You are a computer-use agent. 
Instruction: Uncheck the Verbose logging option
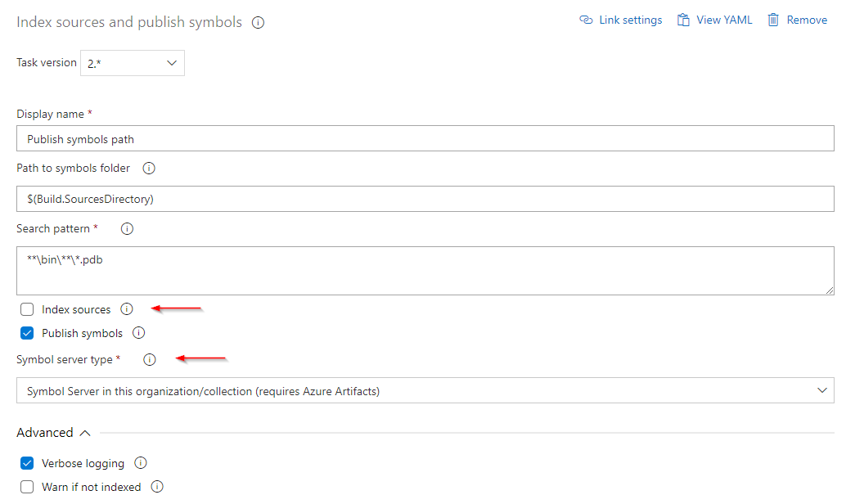pyautogui.click(x=26, y=463)
